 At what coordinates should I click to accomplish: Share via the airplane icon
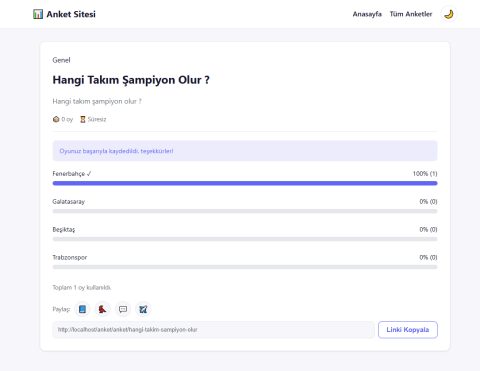pyautogui.click(x=143, y=309)
